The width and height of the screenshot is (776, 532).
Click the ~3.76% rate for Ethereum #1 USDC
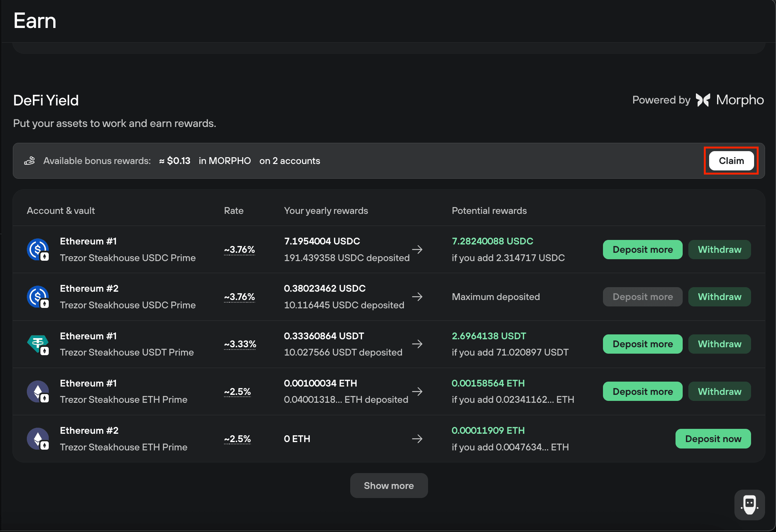tap(240, 249)
